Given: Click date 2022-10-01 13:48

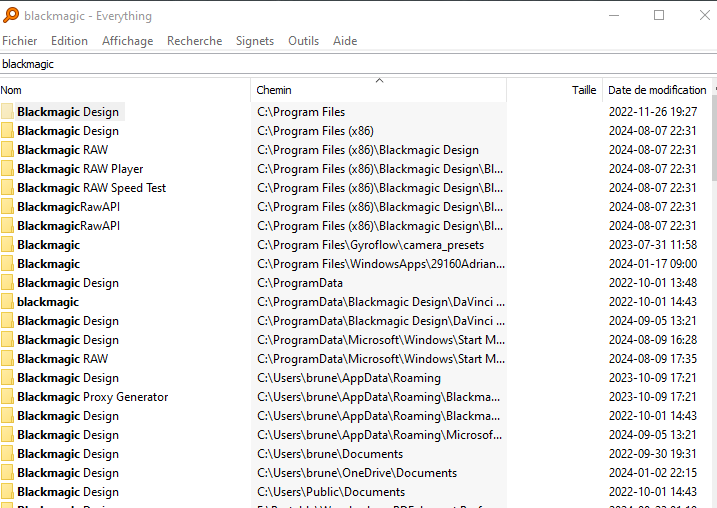Looking at the screenshot, I should pyautogui.click(x=653, y=283).
